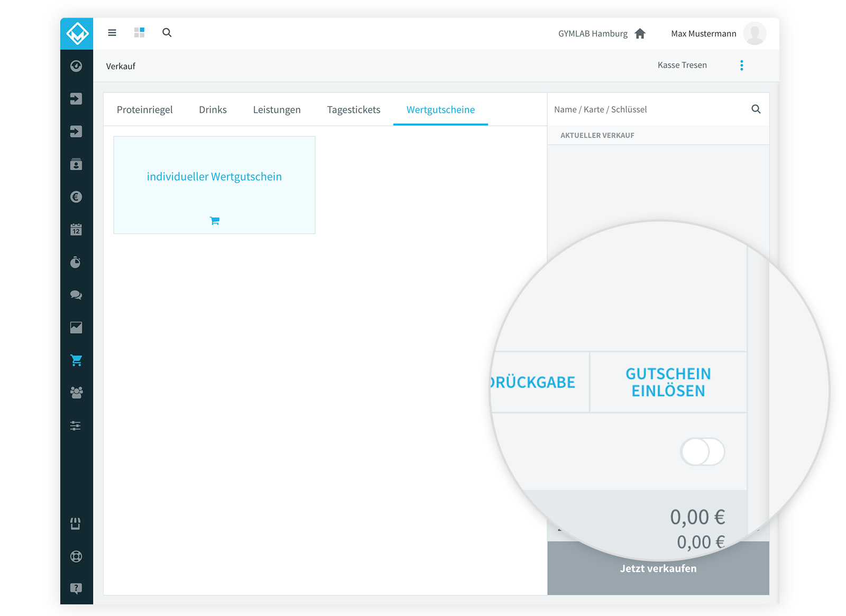Viewport: 846px width, 616px height.
Task: Open the grid apps view icon
Action: click(x=139, y=33)
